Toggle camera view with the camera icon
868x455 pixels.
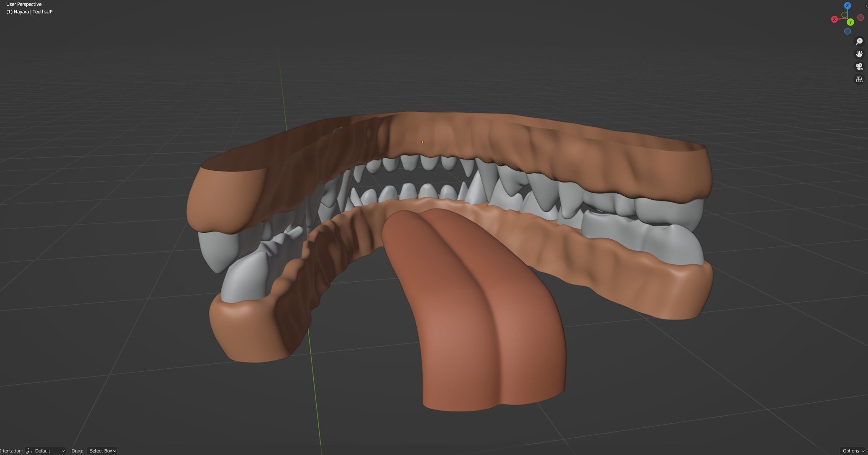(859, 67)
